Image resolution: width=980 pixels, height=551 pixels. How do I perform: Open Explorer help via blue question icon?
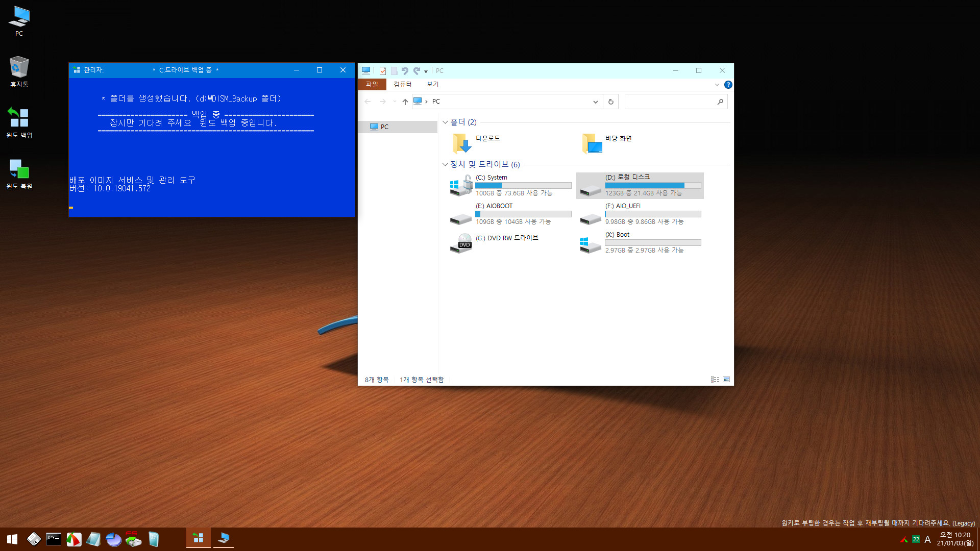pyautogui.click(x=728, y=85)
